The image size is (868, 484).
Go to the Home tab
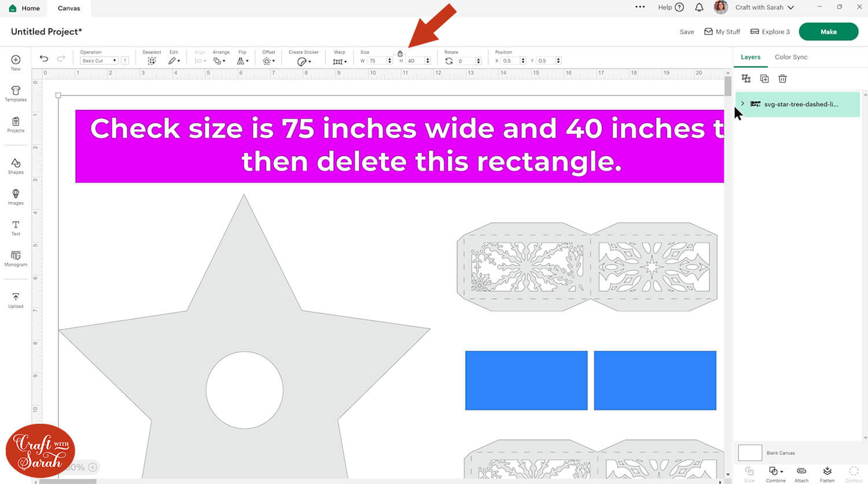point(25,8)
